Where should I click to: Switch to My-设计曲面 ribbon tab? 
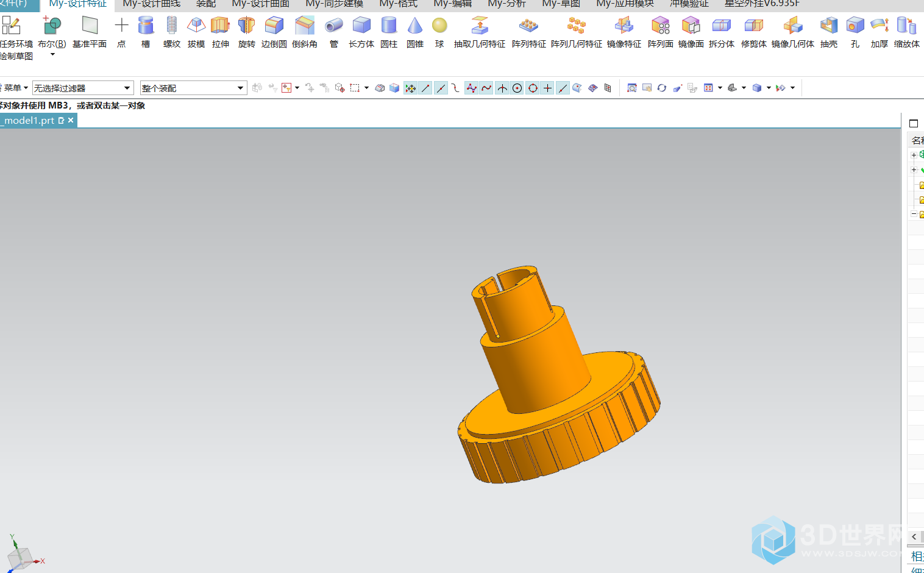coord(260,4)
